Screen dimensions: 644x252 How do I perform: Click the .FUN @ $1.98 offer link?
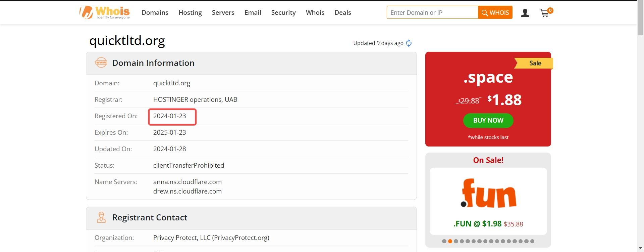tap(488, 224)
